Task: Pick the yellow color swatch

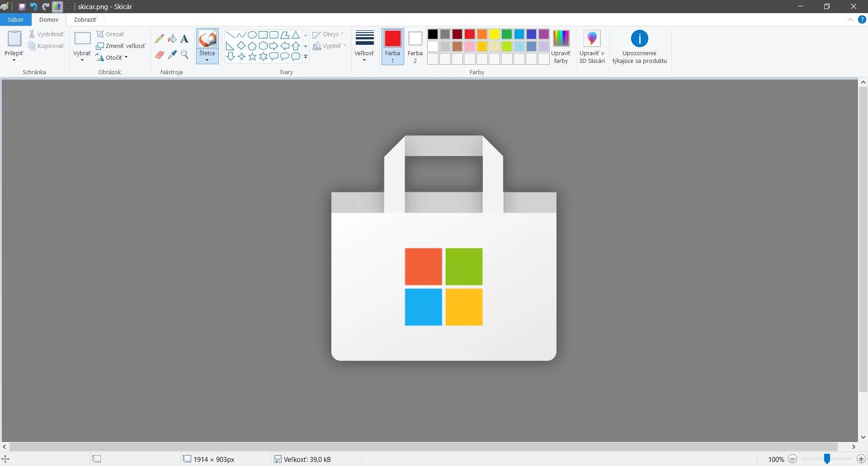Action: (x=494, y=34)
